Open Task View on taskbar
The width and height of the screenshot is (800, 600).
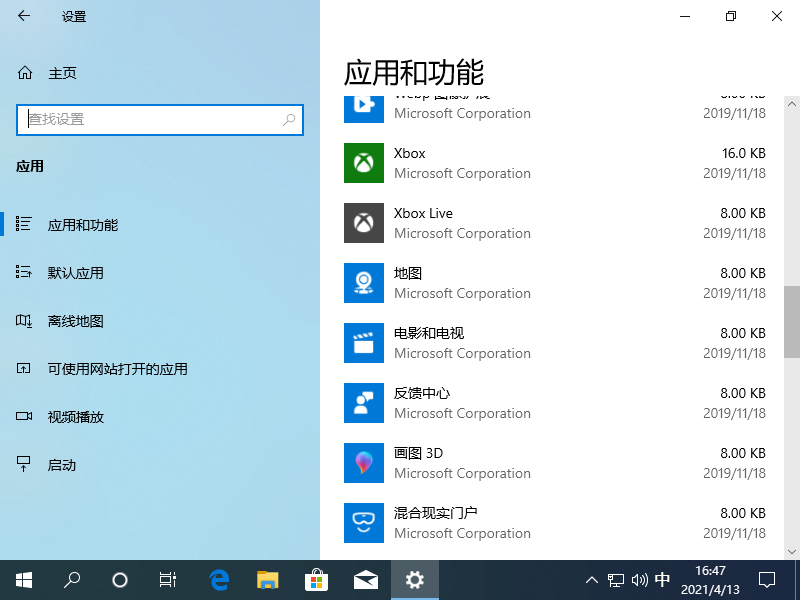pyautogui.click(x=167, y=580)
